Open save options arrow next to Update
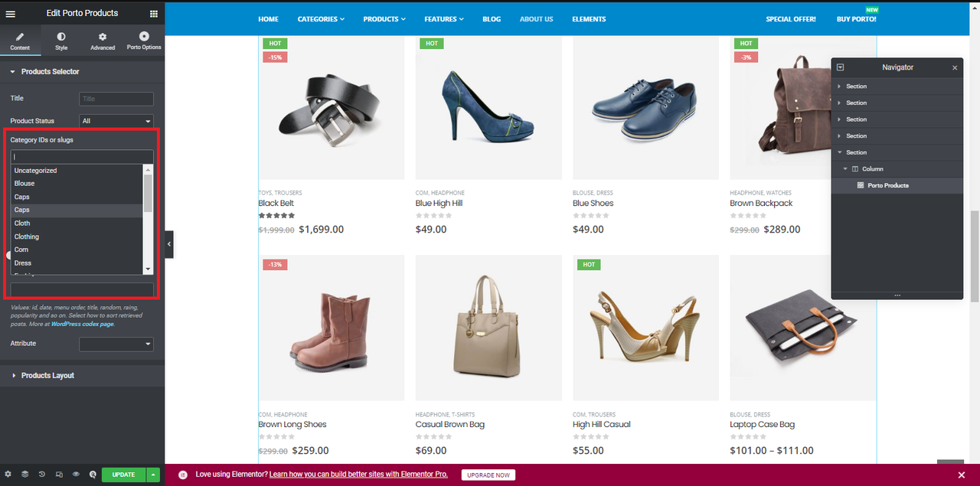The width and height of the screenshot is (980, 486). tap(153, 475)
